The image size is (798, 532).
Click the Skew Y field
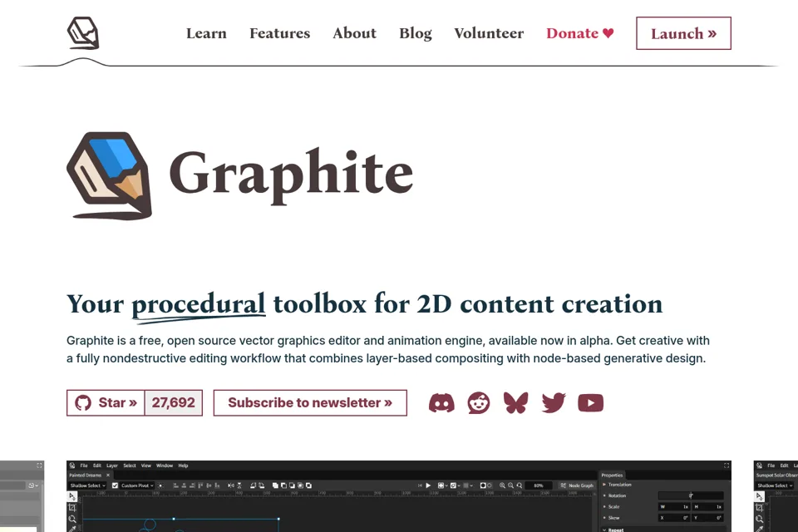point(708,518)
